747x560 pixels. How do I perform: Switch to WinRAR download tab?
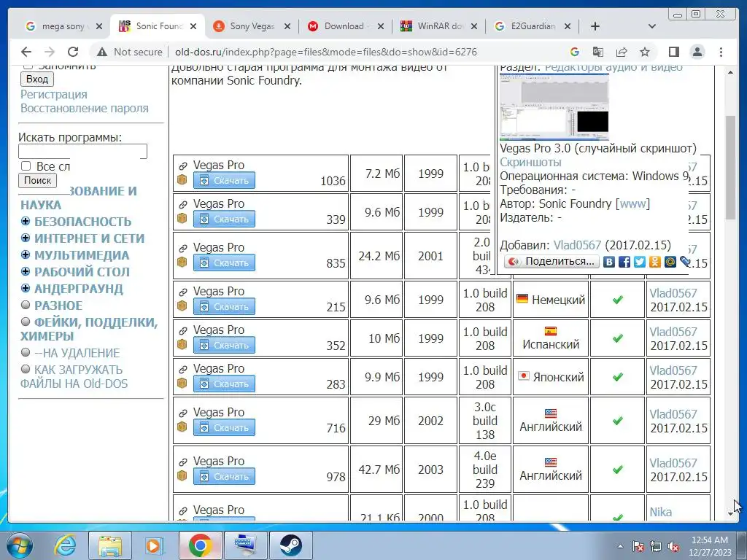[438, 26]
